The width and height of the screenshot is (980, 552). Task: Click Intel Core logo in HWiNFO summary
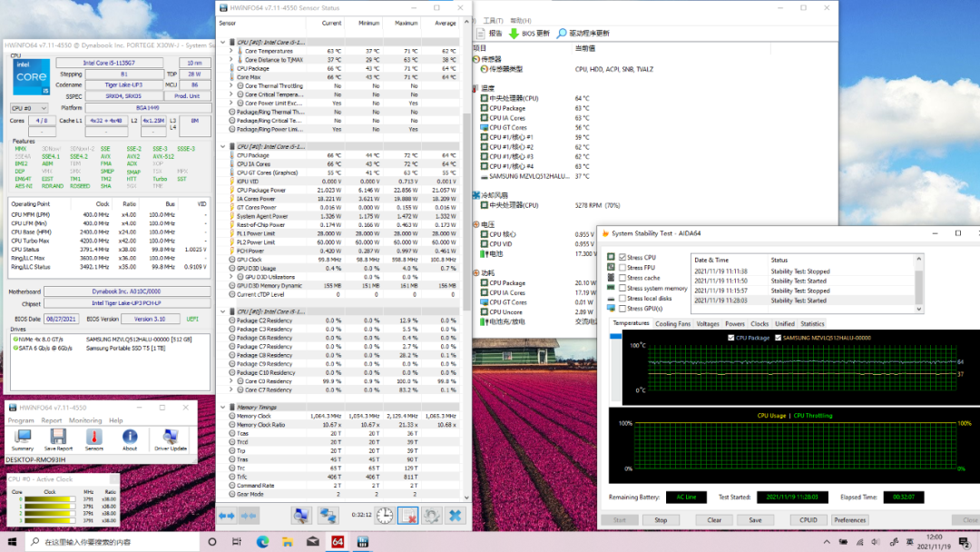(31, 77)
